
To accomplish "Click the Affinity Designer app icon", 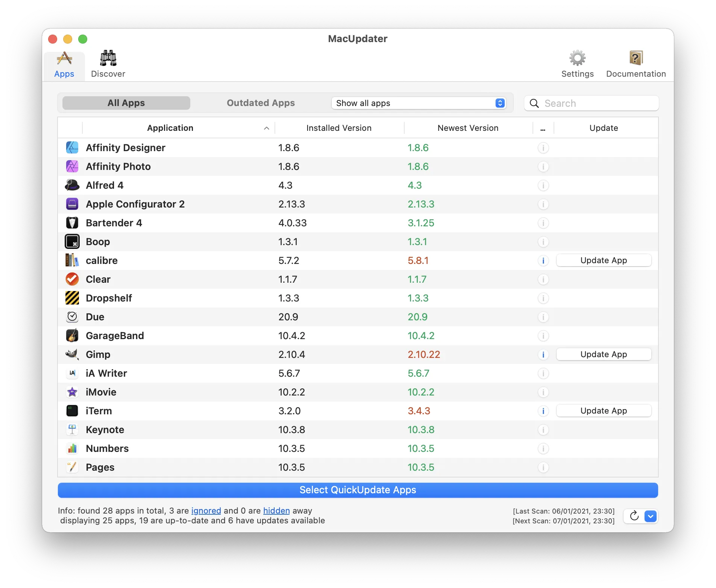I will click(72, 147).
